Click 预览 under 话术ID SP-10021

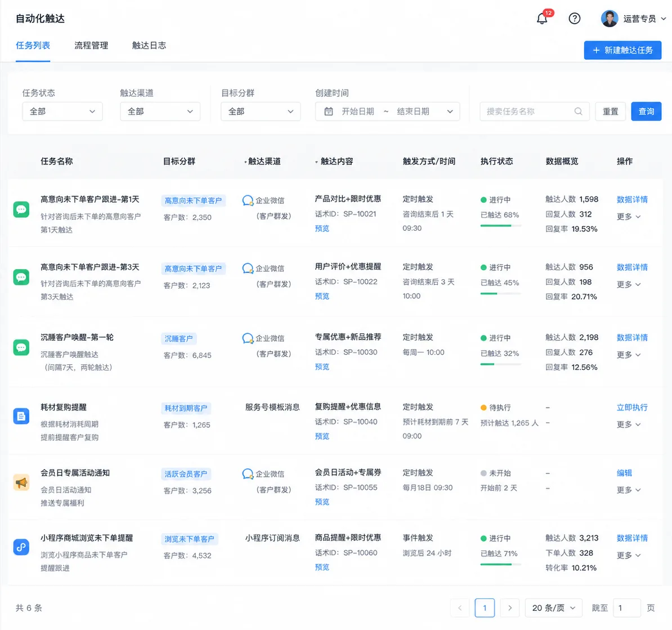click(322, 229)
